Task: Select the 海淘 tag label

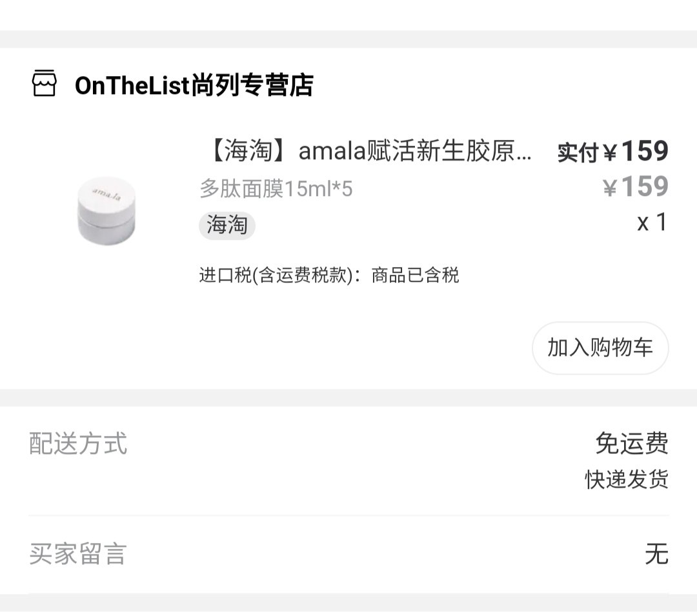Action: click(227, 226)
